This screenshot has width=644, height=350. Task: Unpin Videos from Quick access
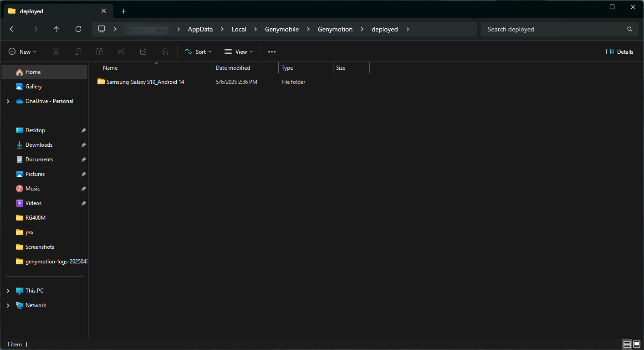[x=83, y=203]
